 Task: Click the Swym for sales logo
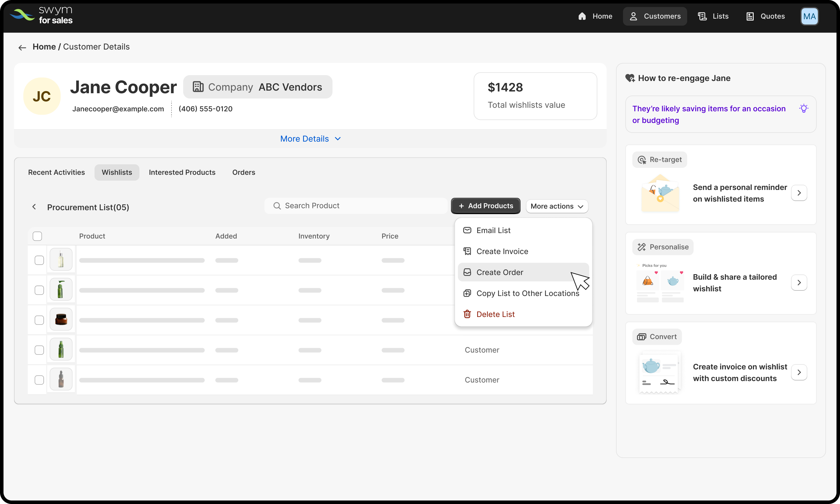click(41, 16)
